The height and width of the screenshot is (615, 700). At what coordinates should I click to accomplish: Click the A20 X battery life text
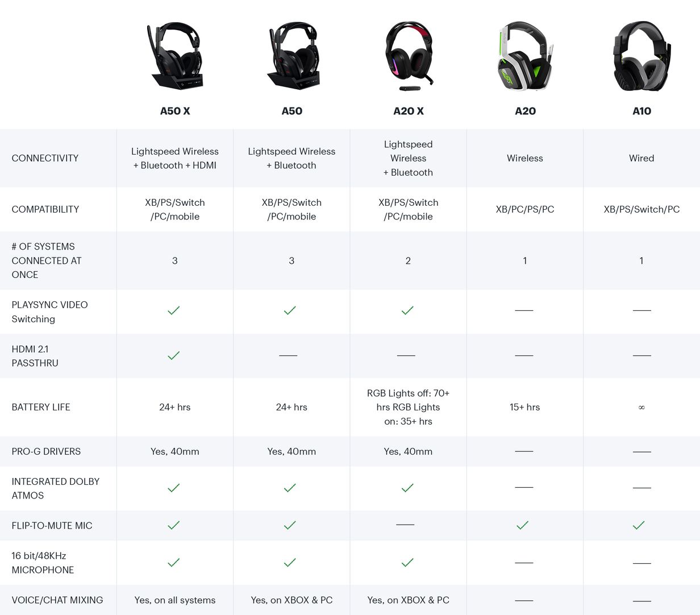point(408,407)
